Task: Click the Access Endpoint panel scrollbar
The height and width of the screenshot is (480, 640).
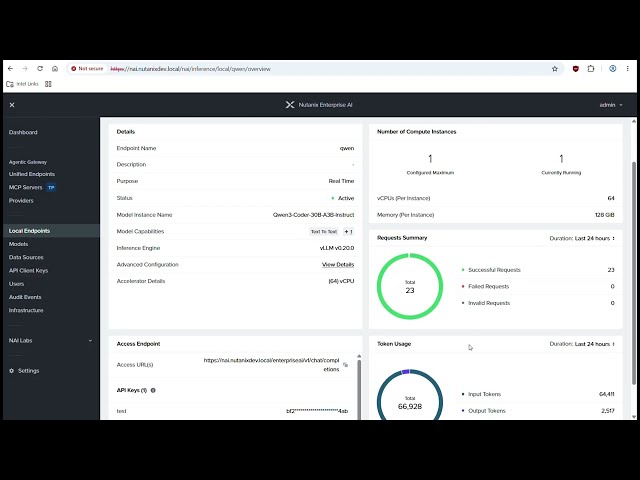Action: coord(359,388)
